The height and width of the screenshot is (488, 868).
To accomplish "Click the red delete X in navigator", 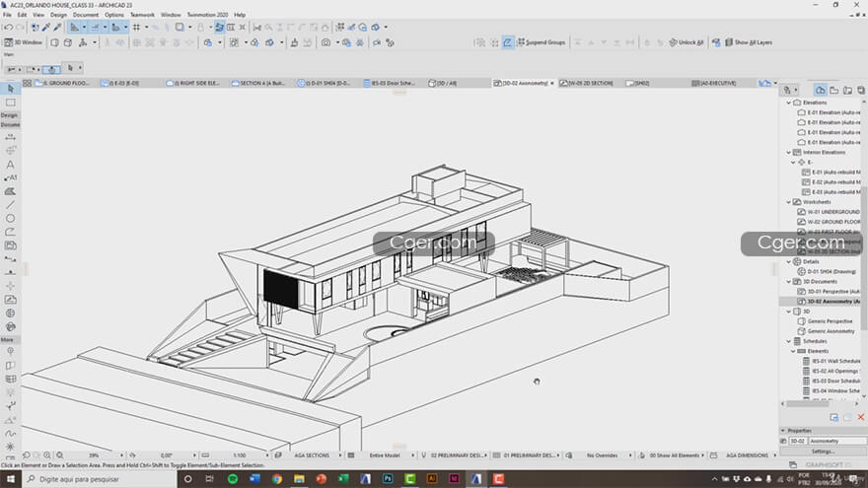I will coord(861,417).
